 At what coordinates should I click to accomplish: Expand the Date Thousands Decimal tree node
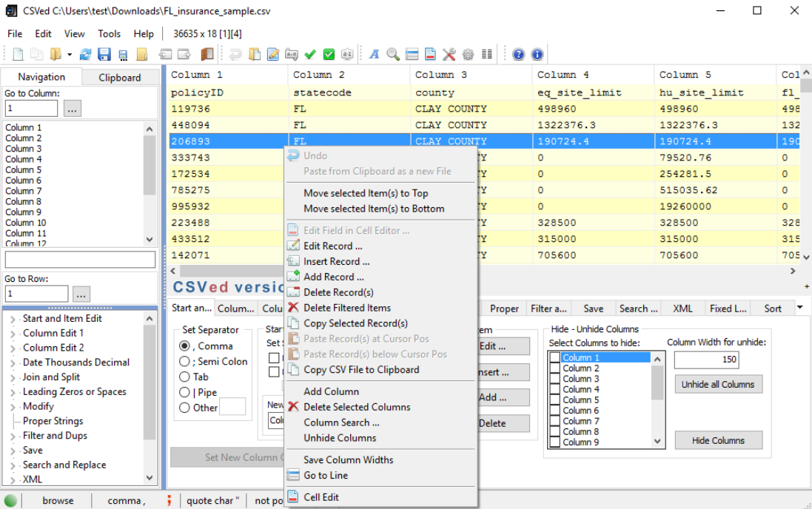tap(13, 363)
